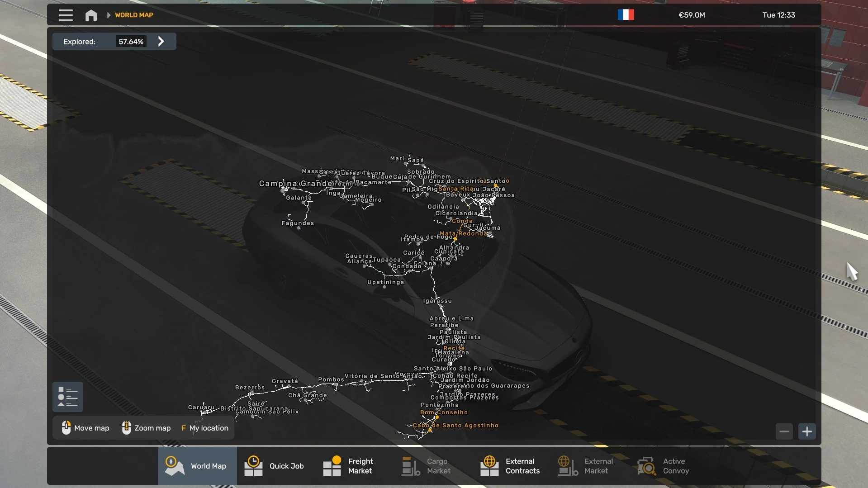Open External Contracts section
Image resolution: width=868 pixels, height=488 pixels.
point(510,466)
